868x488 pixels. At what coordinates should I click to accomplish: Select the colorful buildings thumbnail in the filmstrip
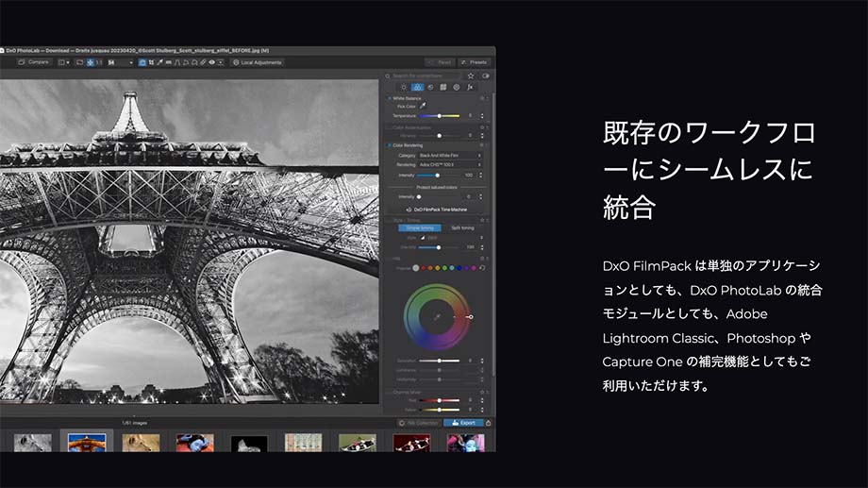click(303, 442)
